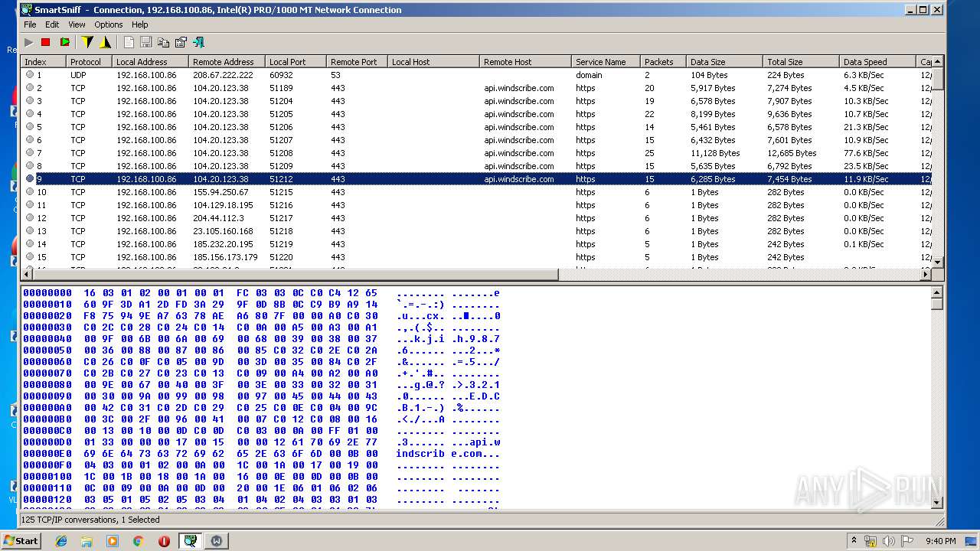Click api.windscribe.com in the selected row 9

519,179
